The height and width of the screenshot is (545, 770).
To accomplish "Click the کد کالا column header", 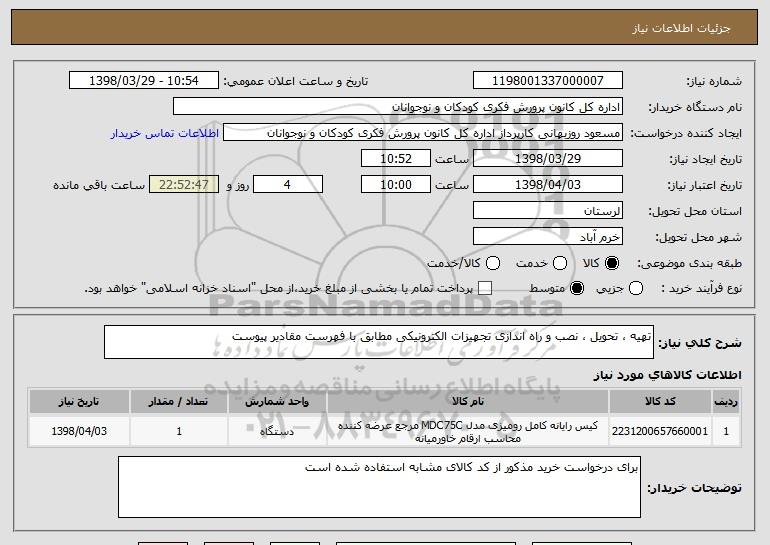I will coord(660,402).
